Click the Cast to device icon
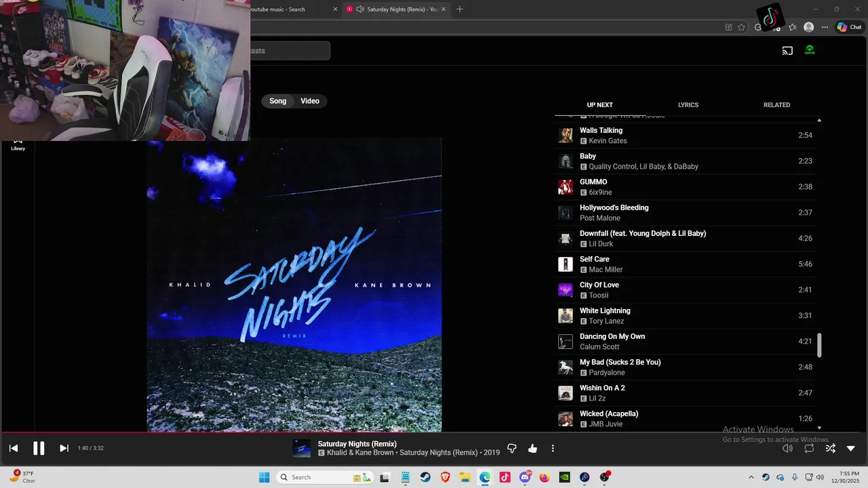The width and height of the screenshot is (868, 488). pyautogui.click(x=787, y=50)
